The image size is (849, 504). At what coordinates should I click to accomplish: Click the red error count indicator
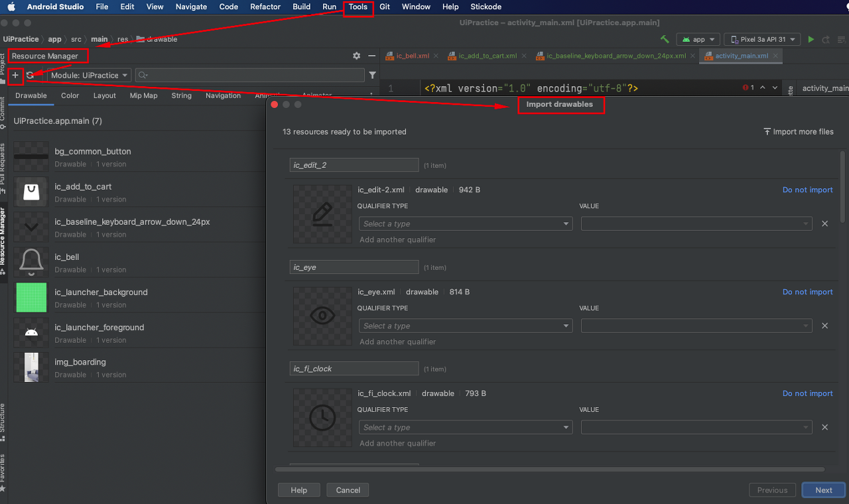point(748,88)
